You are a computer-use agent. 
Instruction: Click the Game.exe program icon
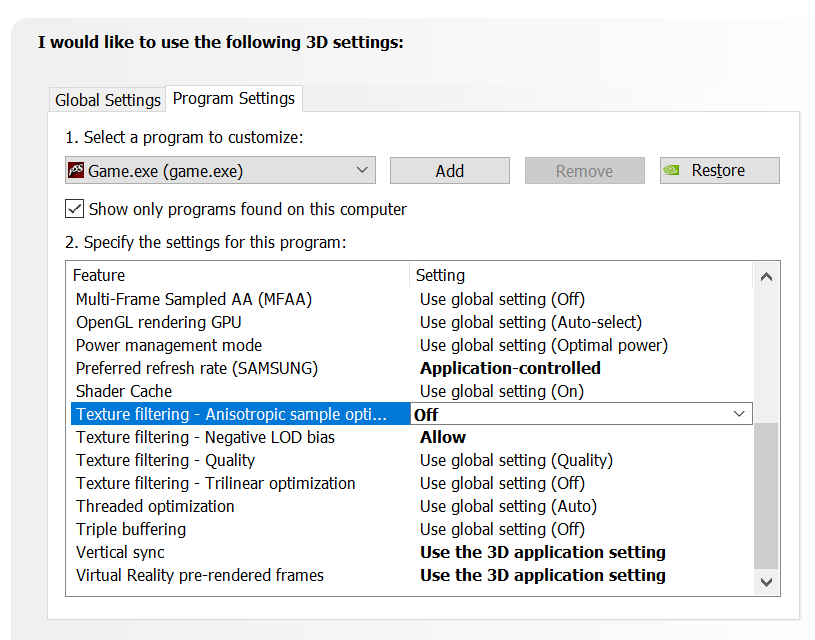click(76, 171)
